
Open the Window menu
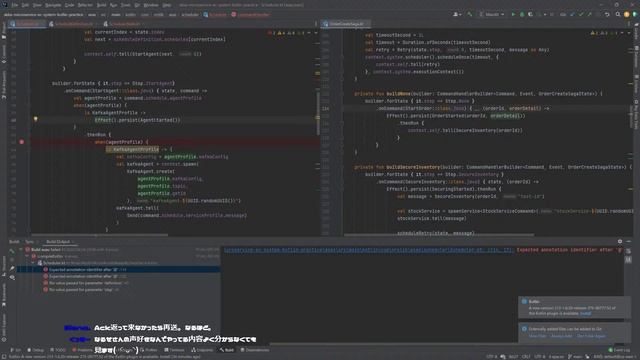tap(151, 5)
